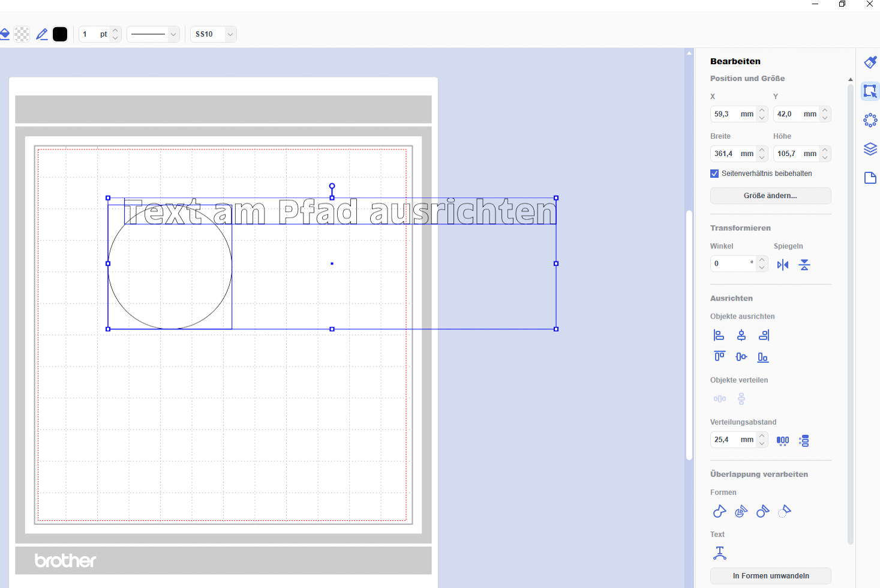Align objects to the bottom edge
Image resolution: width=880 pixels, height=588 pixels.
(x=762, y=357)
